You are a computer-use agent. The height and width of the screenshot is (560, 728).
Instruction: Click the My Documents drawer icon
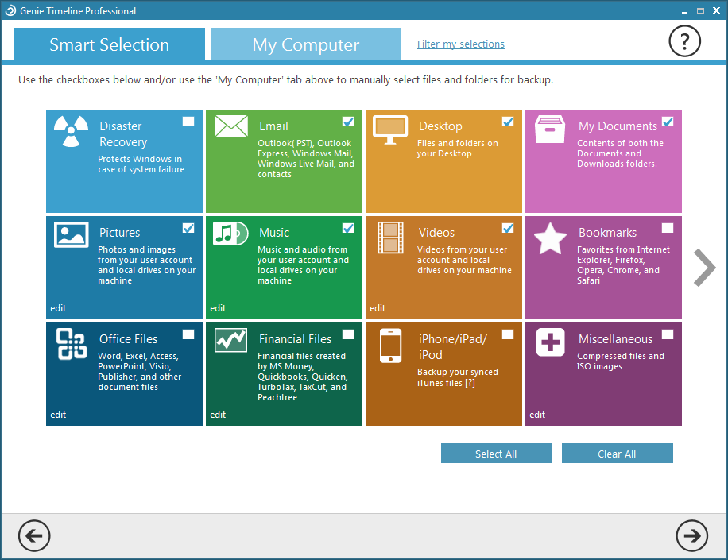[550, 129]
